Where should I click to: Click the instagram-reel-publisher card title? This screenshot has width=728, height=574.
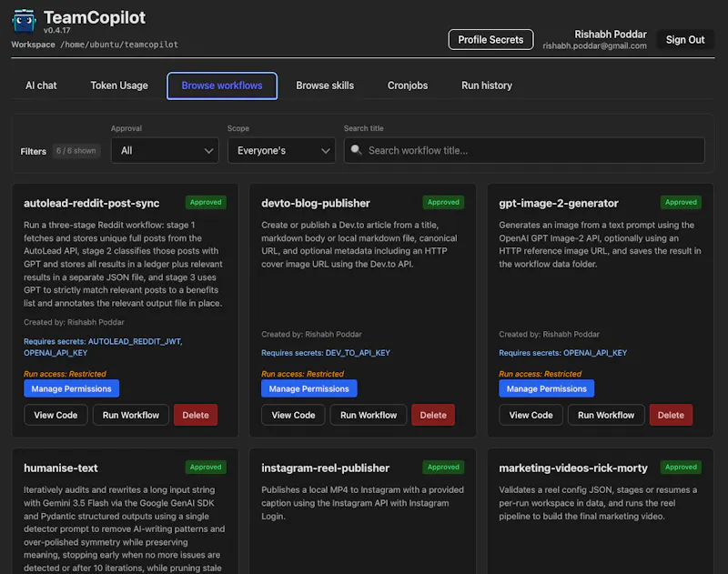326,468
